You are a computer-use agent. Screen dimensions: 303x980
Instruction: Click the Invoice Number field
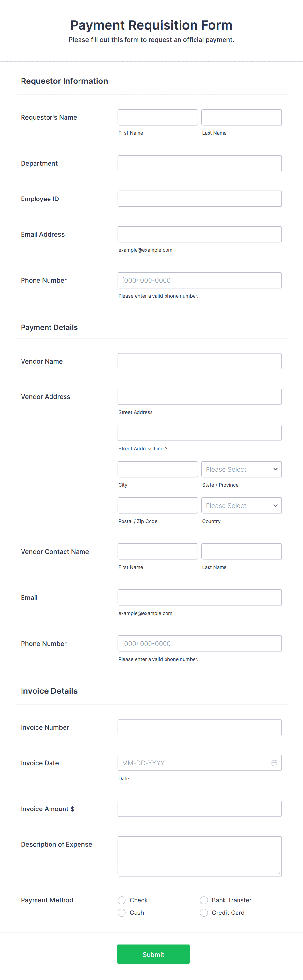[200, 727]
